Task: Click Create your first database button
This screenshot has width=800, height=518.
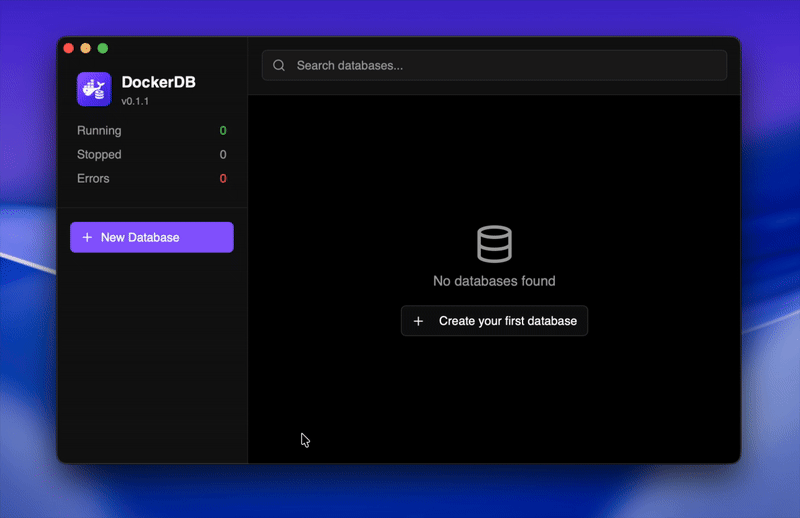Action: click(494, 321)
